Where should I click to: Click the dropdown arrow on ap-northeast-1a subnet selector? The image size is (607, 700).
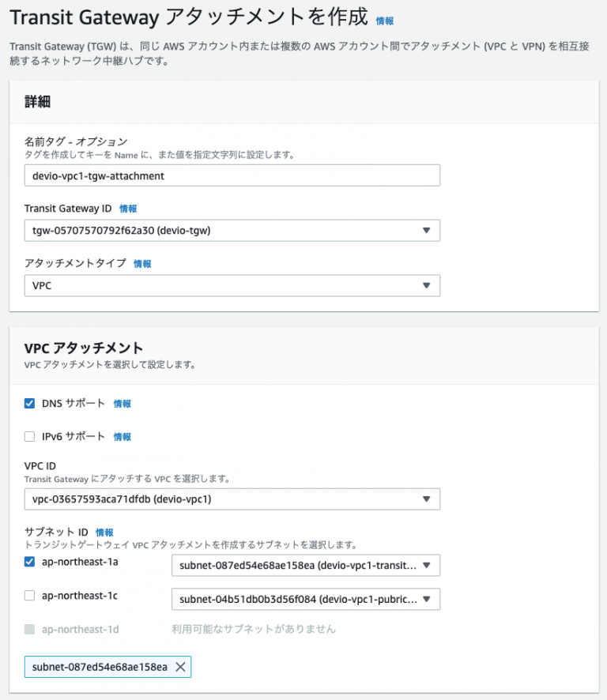(428, 565)
